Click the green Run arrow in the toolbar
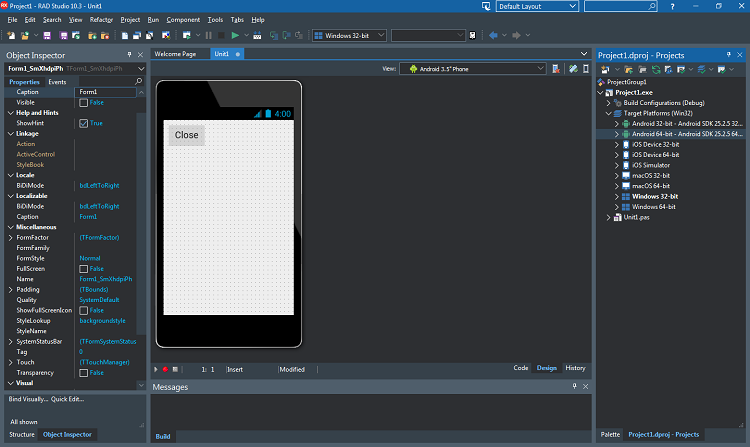 235,35
